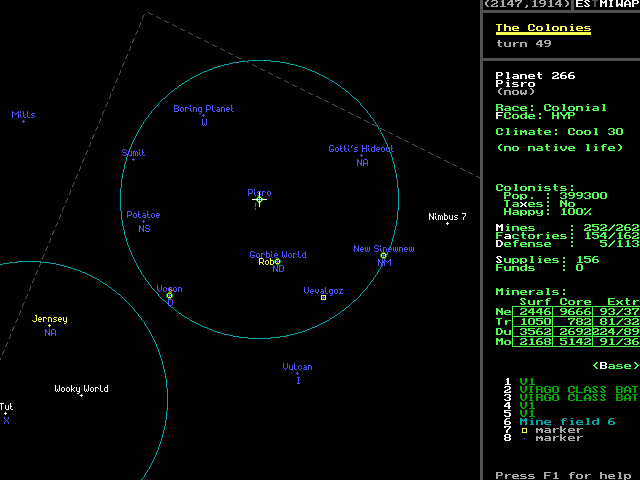
Task: Click the Gorbie World planet marker
Action: point(277,262)
